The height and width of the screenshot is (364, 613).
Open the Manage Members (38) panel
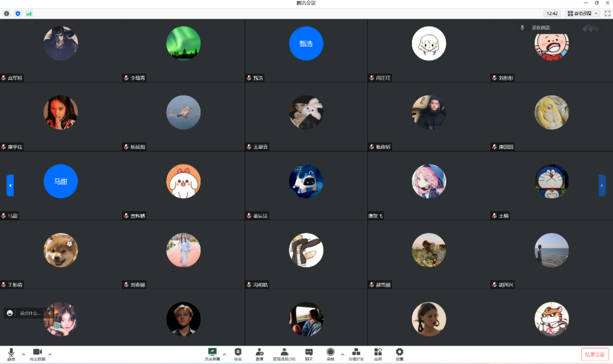pyautogui.click(x=284, y=353)
